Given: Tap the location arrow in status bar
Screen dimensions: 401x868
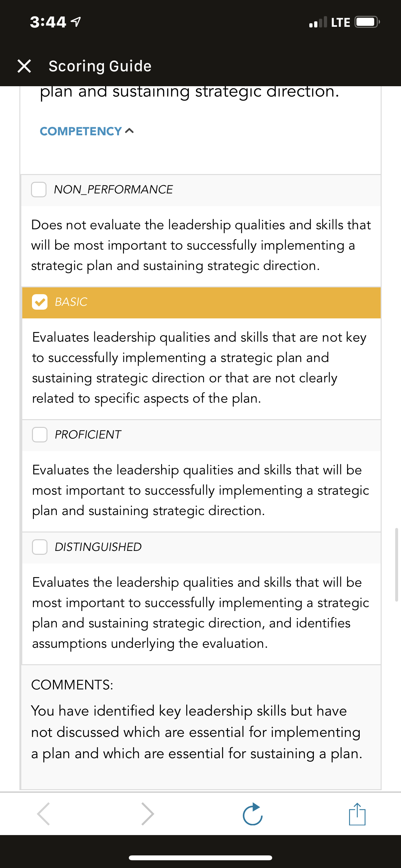Looking at the screenshot, I should tap(76, 22).
